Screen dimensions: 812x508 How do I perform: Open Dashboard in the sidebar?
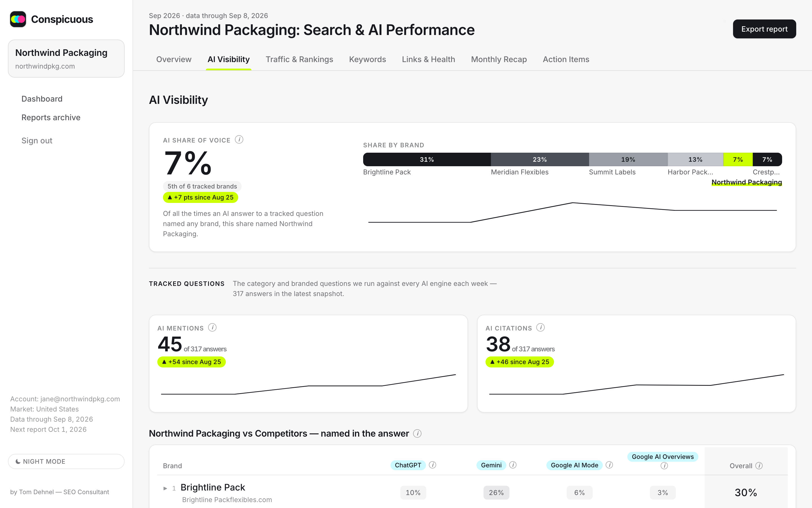pos(42,99)
